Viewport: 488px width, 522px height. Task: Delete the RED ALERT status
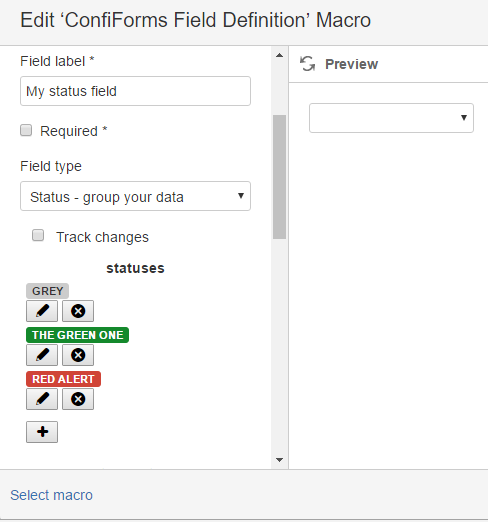[x=78, y=399]
